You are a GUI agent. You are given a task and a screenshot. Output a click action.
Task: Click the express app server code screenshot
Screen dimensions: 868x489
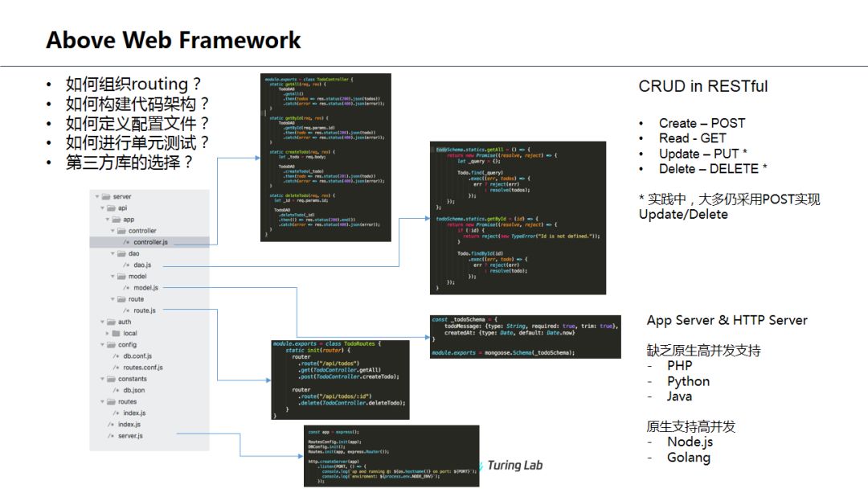click(391, 456)
